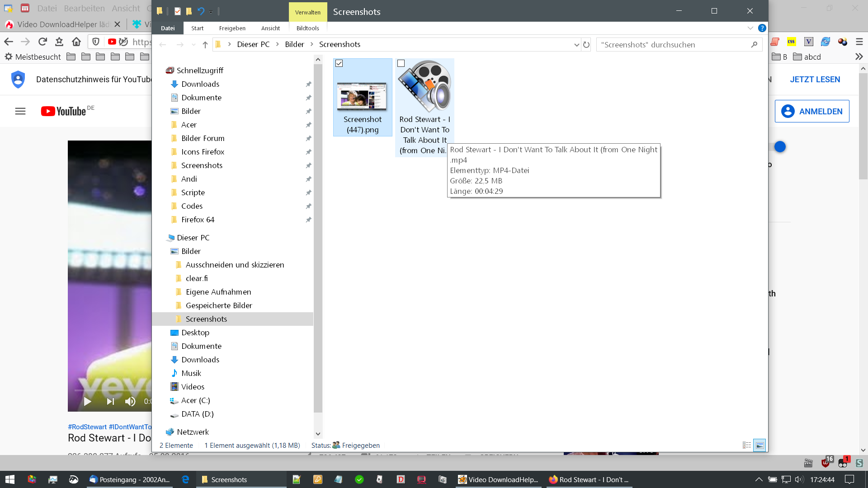Switch to large icons view
This screenshot has width=868, height=488.
click(760, 446)
